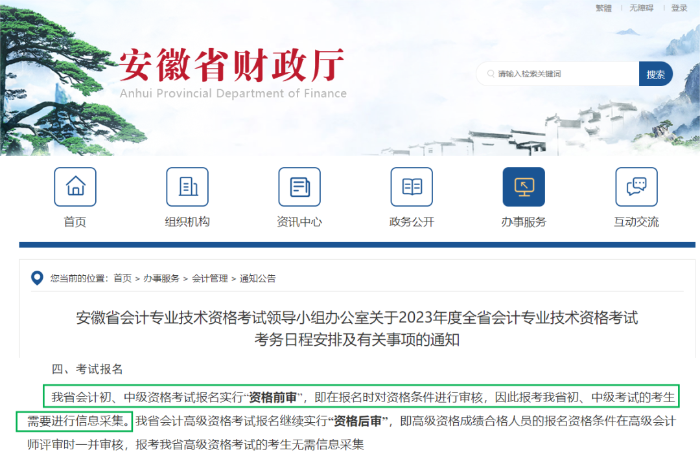
Task: Open the 组织机构 building icon
Action: coord(187,187)
